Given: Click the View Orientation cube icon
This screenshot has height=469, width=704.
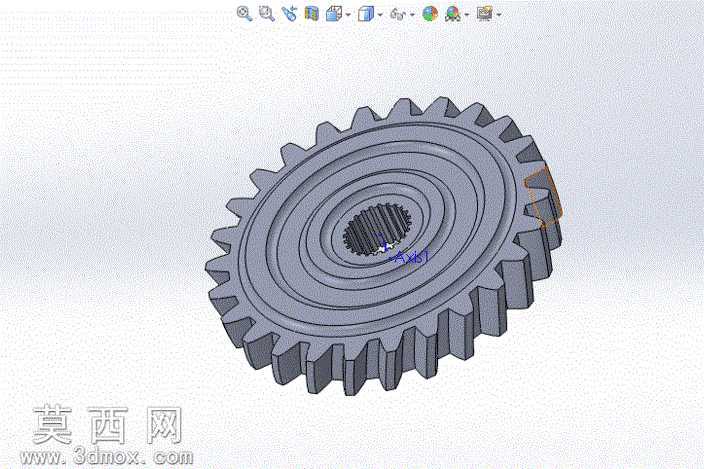Looking at the screenshot, I should [x=334, y=13].
